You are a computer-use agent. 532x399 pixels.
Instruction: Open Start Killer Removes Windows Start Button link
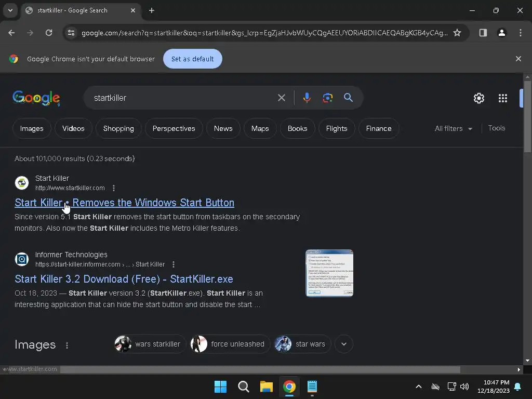tap(124, 203)
